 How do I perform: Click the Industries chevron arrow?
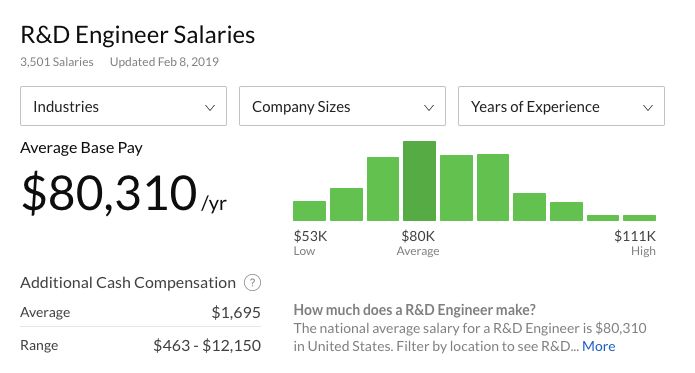coord(210,108)
